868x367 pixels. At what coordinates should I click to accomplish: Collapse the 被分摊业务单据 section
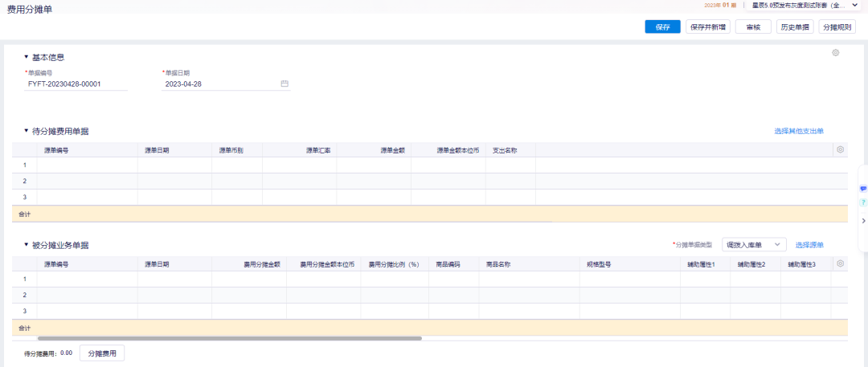[x=26, y=245]
